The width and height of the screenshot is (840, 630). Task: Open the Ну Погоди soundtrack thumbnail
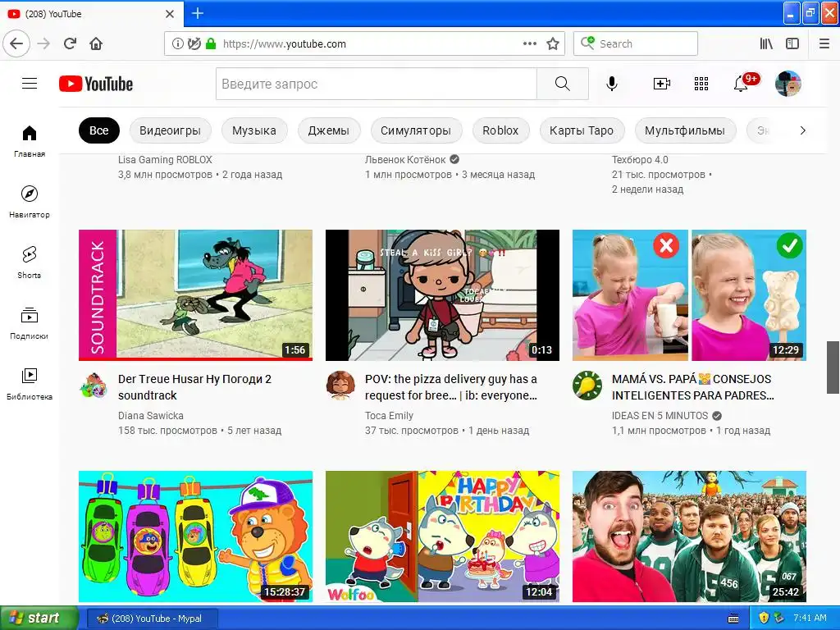point(195,295)
